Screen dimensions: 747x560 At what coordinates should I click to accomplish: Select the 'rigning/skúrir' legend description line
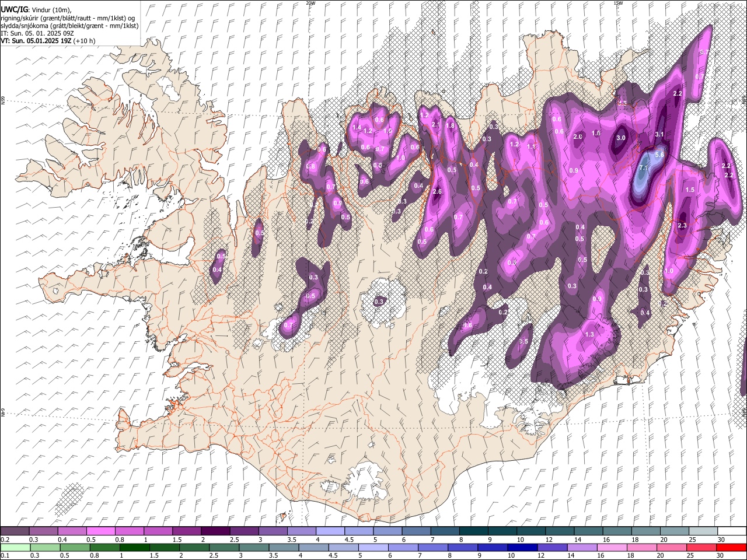(69, 18)
